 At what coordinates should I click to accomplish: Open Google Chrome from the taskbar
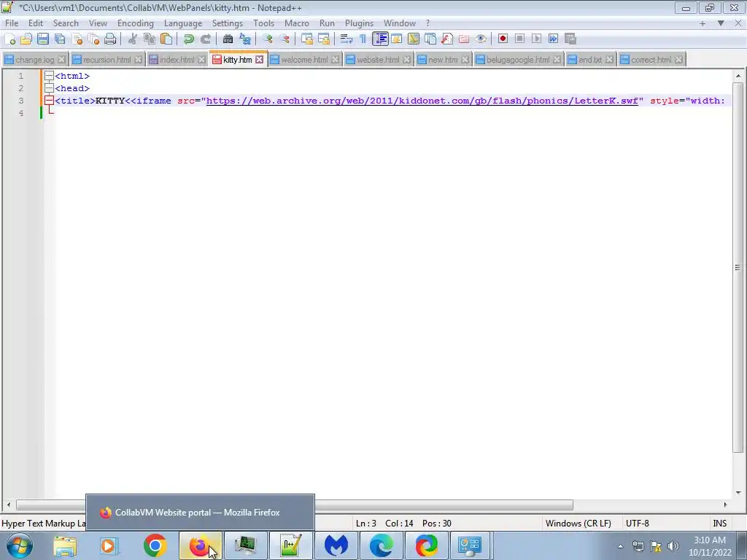pyautogui.click(x=155, y=545)
